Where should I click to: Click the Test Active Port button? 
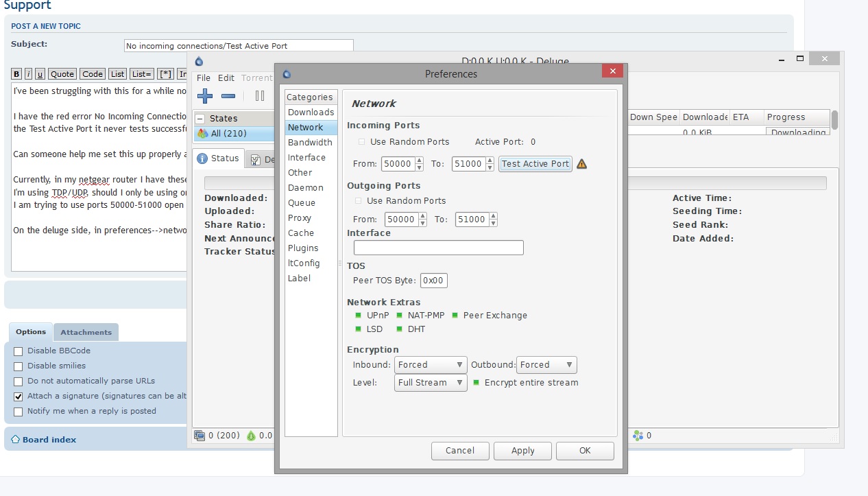coord(535,164)
